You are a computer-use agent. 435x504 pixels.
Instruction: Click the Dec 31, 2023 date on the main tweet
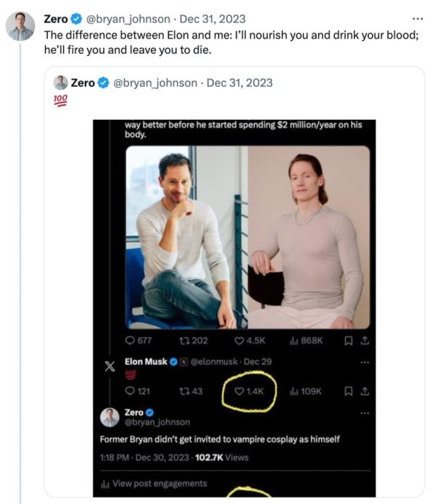point(212,19)
